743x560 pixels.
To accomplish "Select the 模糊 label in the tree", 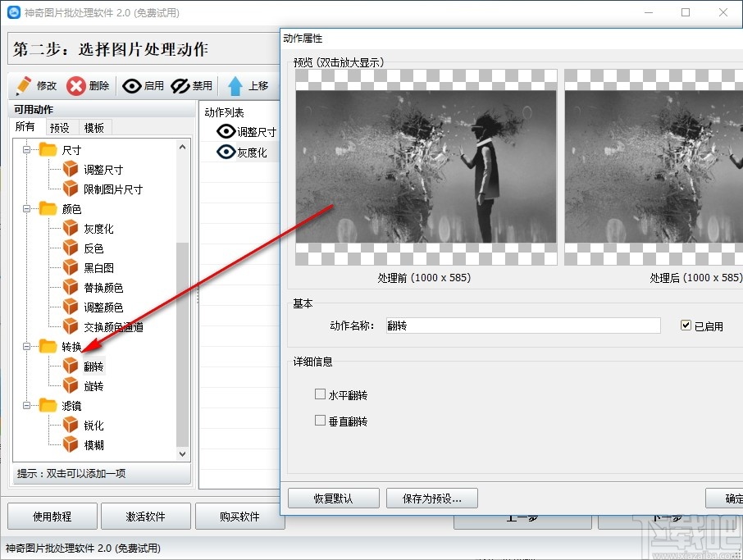I will (93, 445).
